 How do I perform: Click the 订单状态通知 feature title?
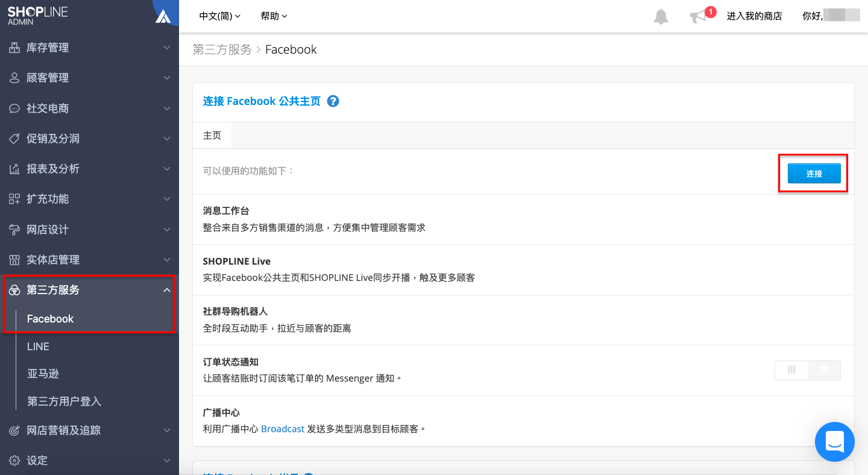tap(231, 362)
